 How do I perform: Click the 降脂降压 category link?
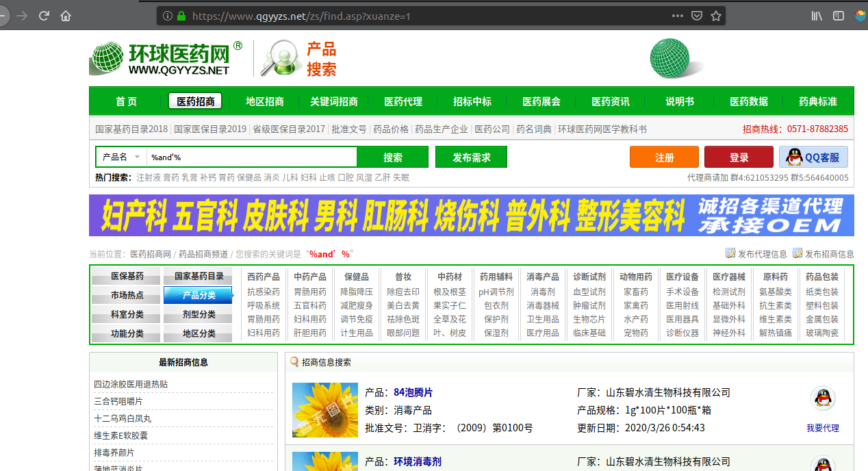(x=357, y=292)
